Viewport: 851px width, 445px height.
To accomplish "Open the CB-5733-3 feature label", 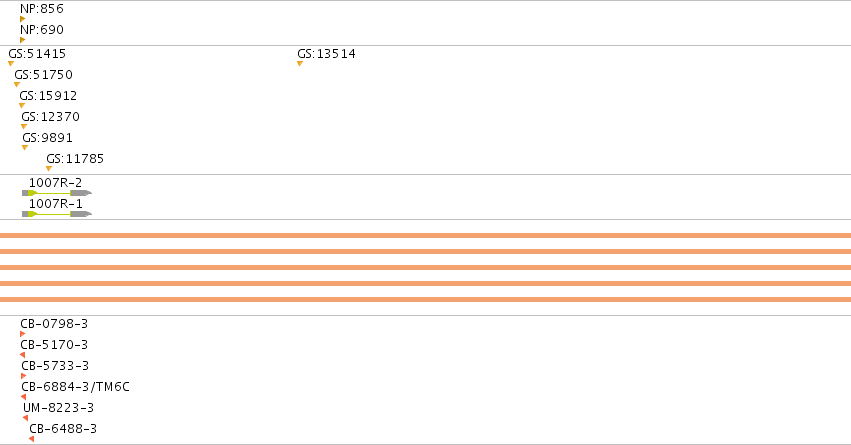I will [55, 366].
